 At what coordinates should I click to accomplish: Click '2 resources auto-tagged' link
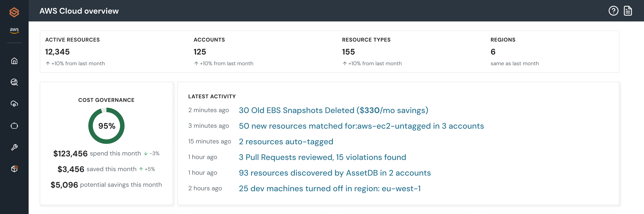point(286,142)
